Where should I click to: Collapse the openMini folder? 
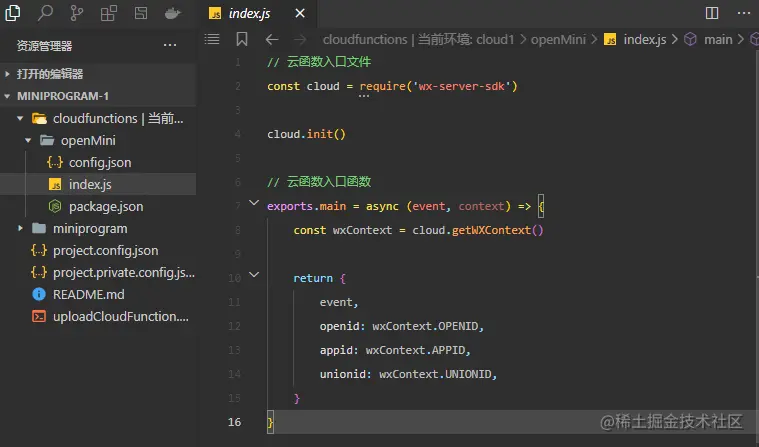coord(28,140)
